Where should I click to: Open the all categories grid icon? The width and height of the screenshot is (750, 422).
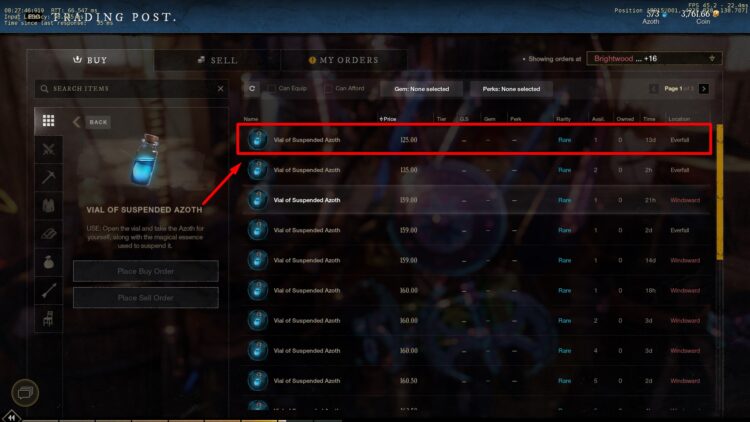48,121
